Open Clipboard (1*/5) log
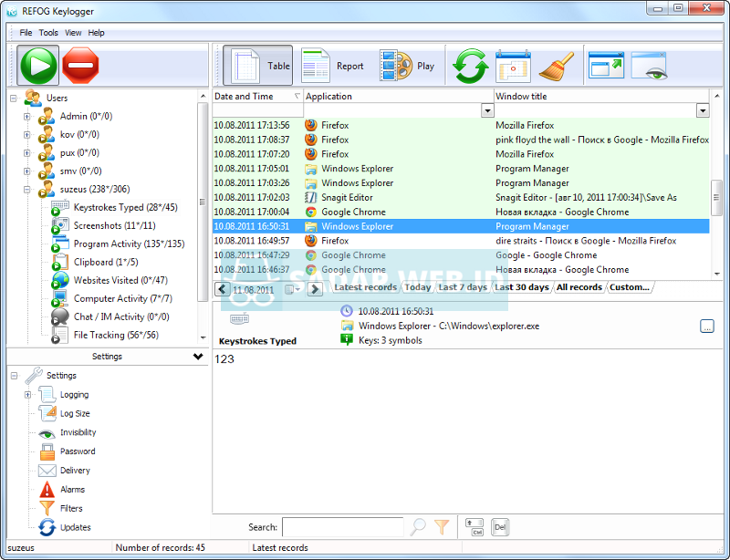This screenshot has width=730, height=560. point(106,262)
